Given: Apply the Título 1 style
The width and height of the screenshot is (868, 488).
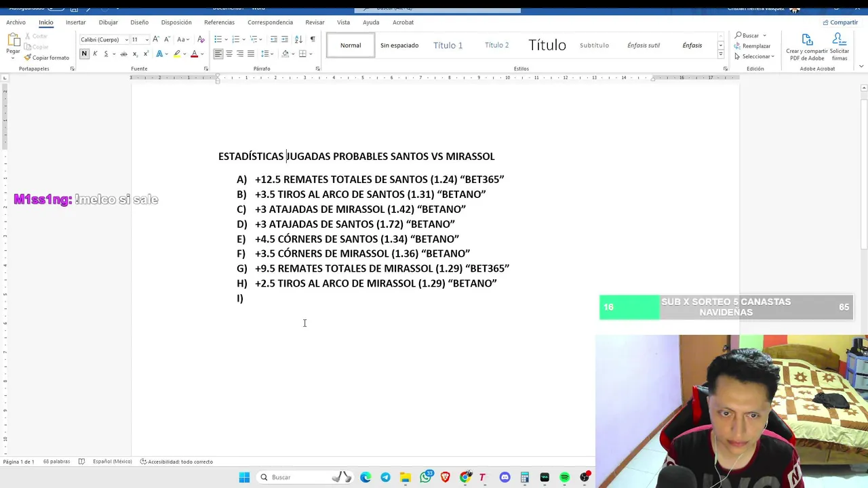Looking at the screenshot, I should (448, 45).
